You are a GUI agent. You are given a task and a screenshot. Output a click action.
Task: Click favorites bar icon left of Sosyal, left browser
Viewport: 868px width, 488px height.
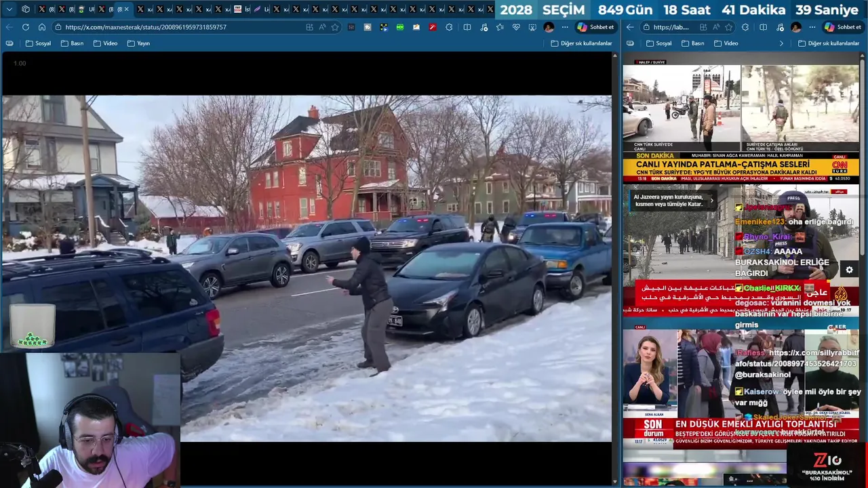pos(9,43)
